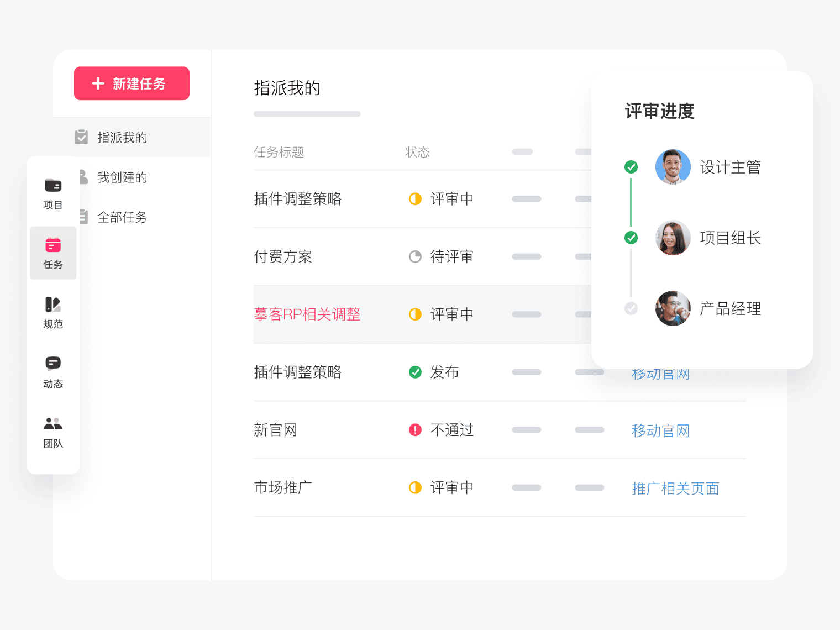Toggle the 设计主管 green review checkmark
This screenshot has width=840, height=630.
(x=631, y=167)
